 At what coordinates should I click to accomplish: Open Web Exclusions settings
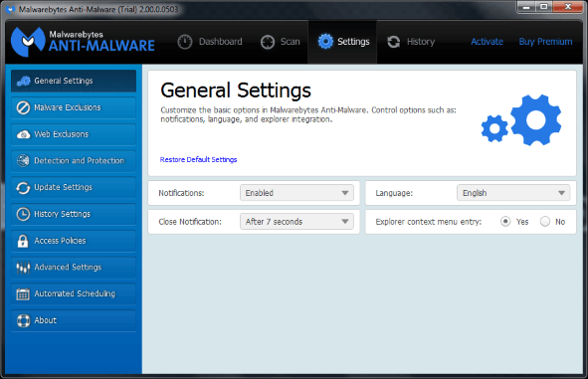pos(74,134)
